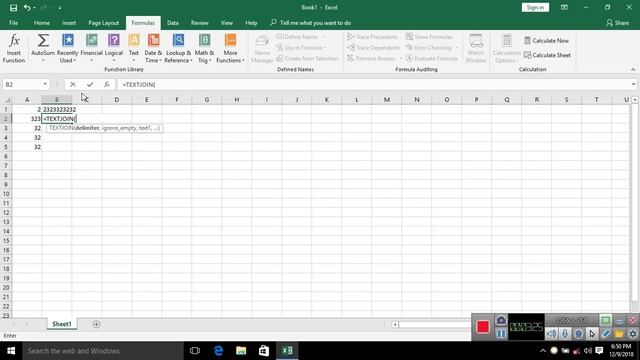Open More Functions menu
The height and width of the screenshot is (360, 640).
(x=230, y=48)
